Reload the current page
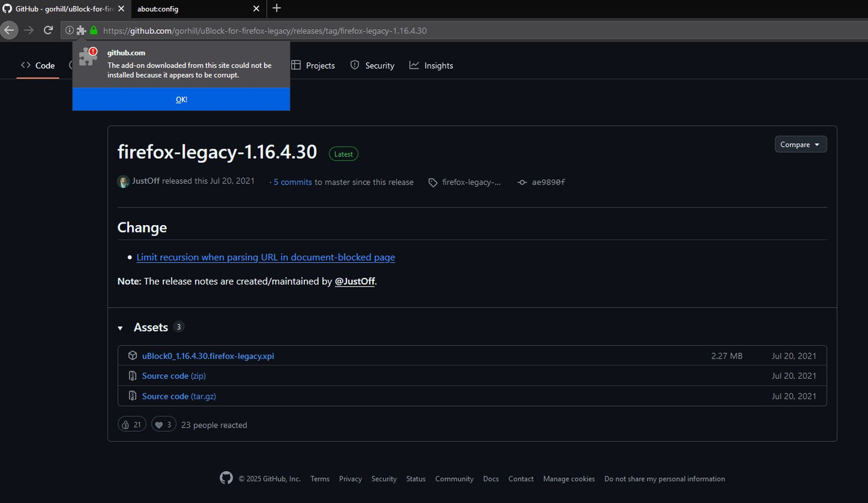 (48, 31)
